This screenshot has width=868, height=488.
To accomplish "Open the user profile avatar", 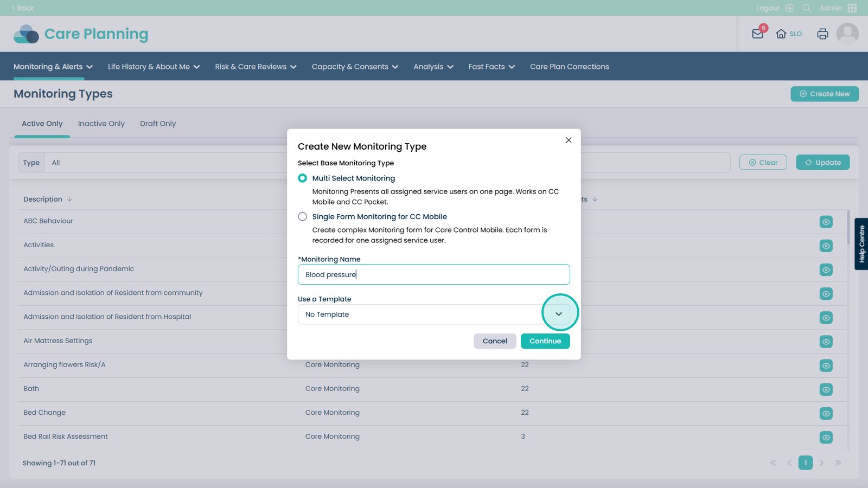I will (x=847, y=34).
